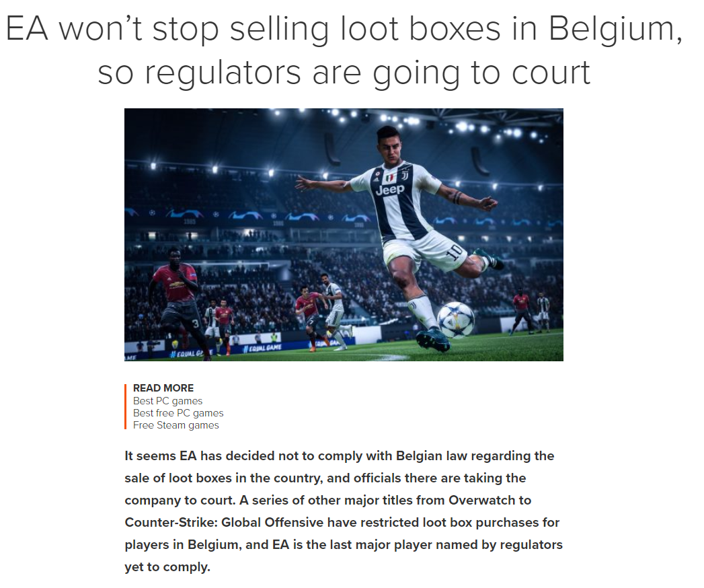Click the READ MORE heading

pyautogui.click(x=163, y=388)
